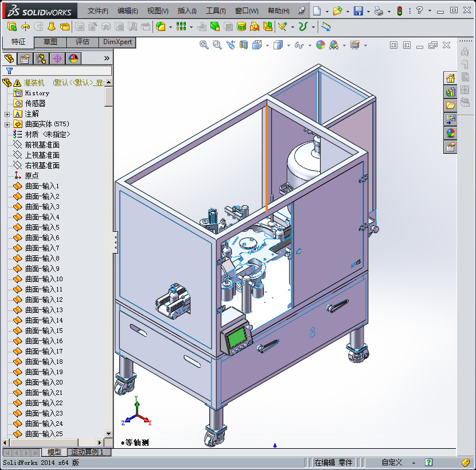476x470 pixels.
Task: Switch to the 评估 evaluate tab
Action: [x=83, y=42]
